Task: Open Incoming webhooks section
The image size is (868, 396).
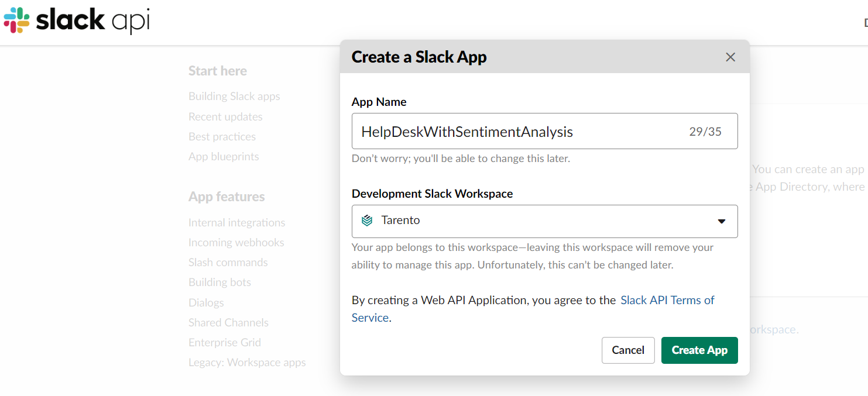Action: point(236,242)
